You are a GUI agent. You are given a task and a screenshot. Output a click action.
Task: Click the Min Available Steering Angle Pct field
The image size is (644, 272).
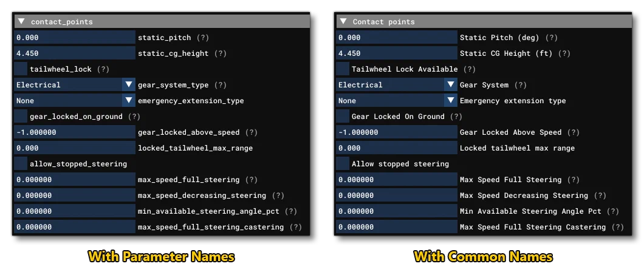(x=397, y=211)
